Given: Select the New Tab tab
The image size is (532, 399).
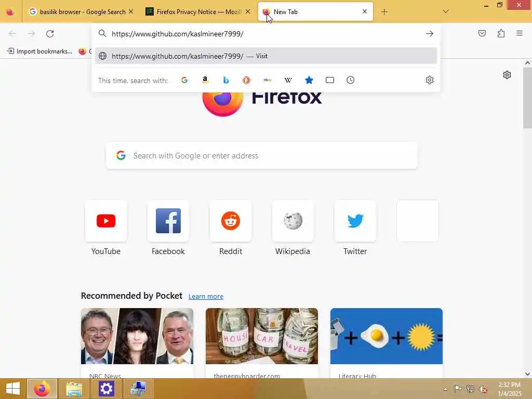Looking at the screenshot, I should [315, 12].
